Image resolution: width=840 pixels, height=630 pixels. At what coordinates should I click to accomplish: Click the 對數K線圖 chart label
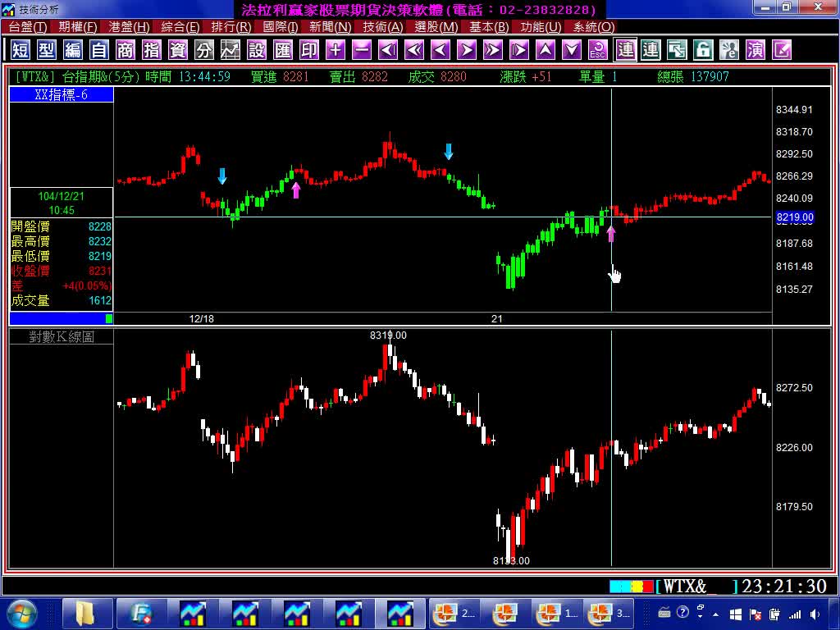(62, 337)
